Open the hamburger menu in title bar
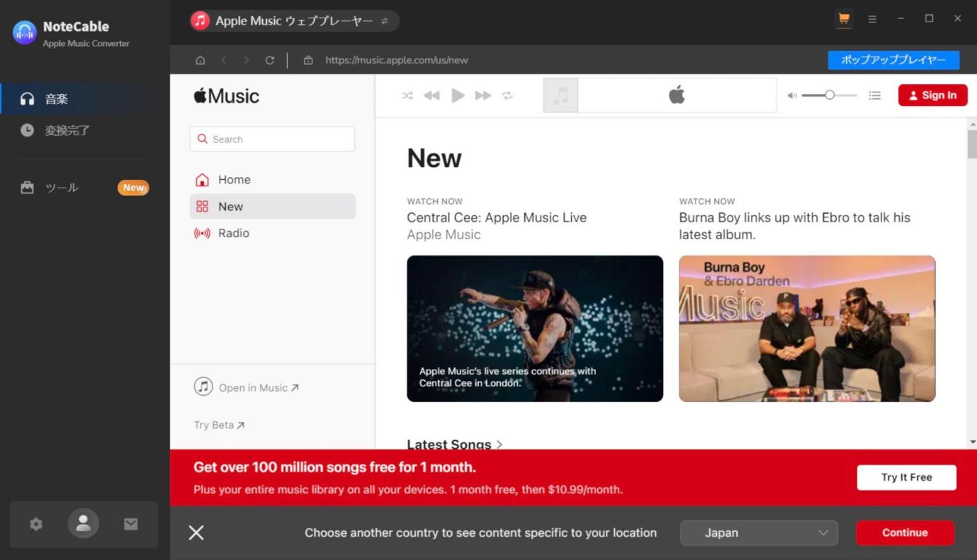The image size is (977, 560). tap(872, 19)
